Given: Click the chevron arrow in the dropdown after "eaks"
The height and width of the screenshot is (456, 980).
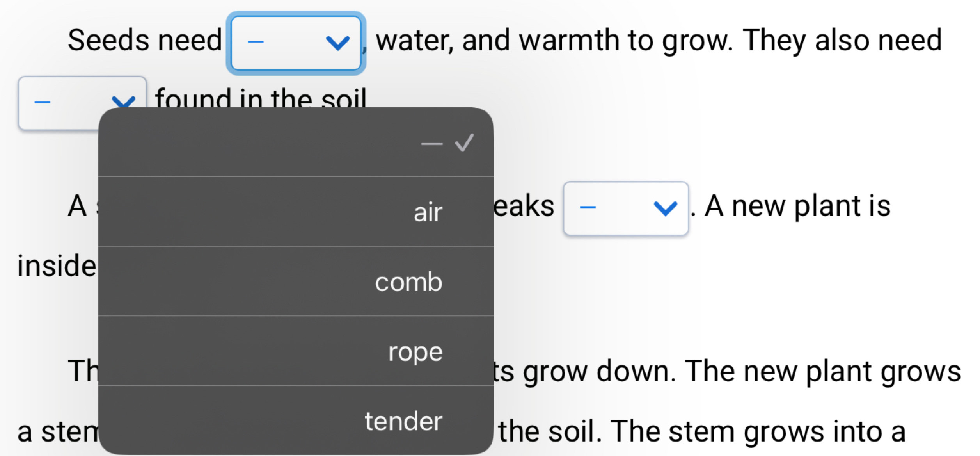Looking at the screenshot, I should tap(665, 208).
